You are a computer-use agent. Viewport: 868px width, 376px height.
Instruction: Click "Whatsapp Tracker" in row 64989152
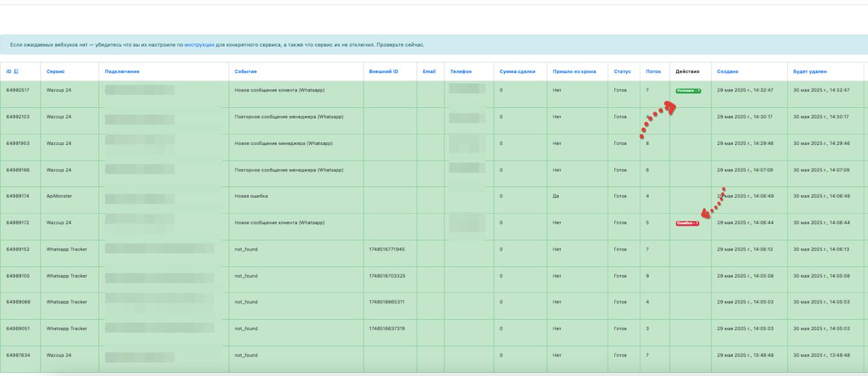(x=66, y=249)
